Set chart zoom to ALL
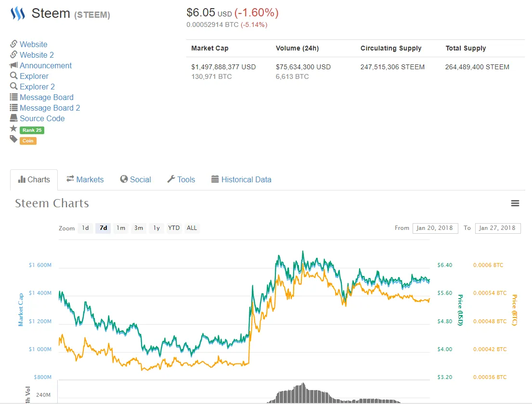Screen dimensions: 532x404 192,228
